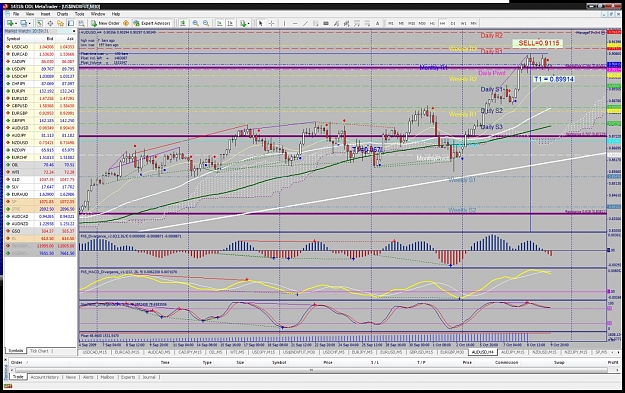Click the Zoom Out magnifier icon
The width and height of the screenshot is (625, 393).
pyautogui.click(x=206, y=23)
